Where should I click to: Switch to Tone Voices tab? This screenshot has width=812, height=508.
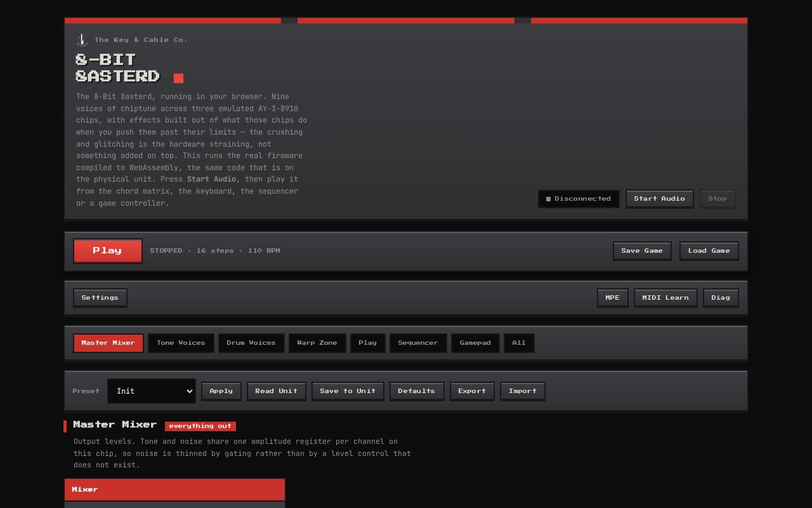point(181,343)
